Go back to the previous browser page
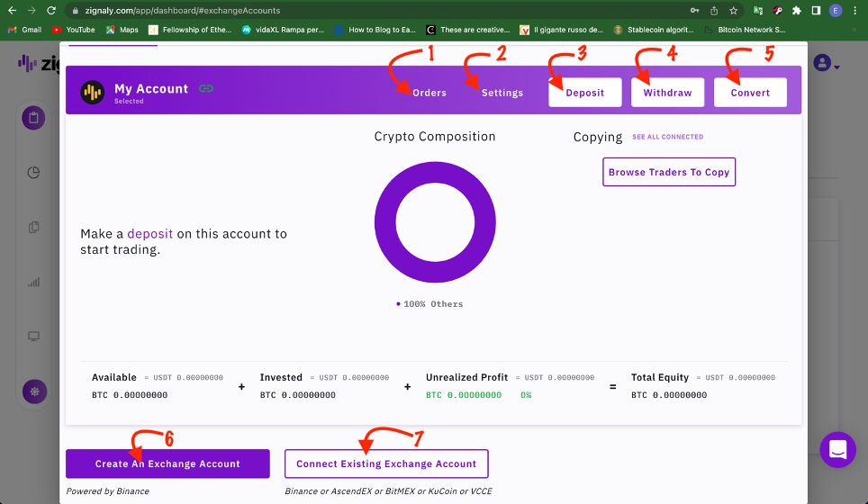Screen dimensions: 868x504 (x=13, y=10)
